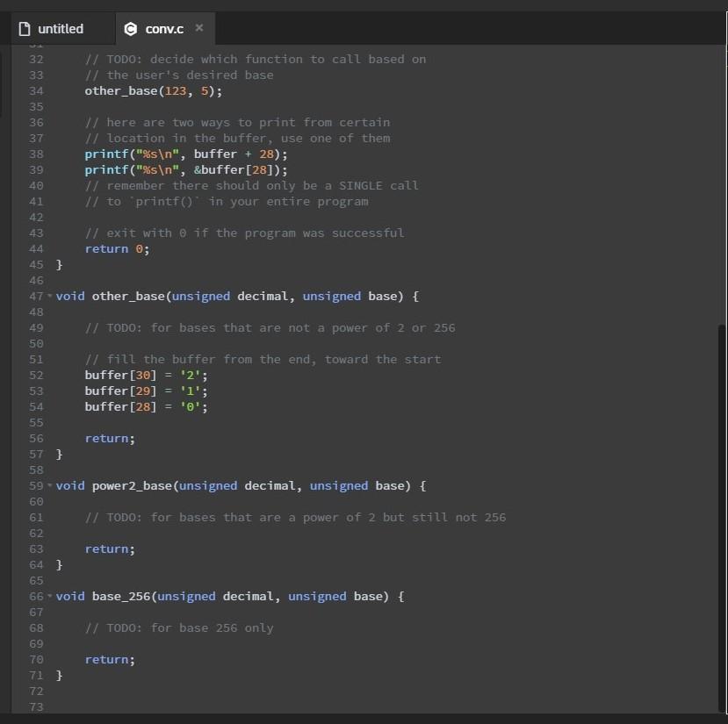Click the vertical scrollbar thumb

(x=721, y=518)
